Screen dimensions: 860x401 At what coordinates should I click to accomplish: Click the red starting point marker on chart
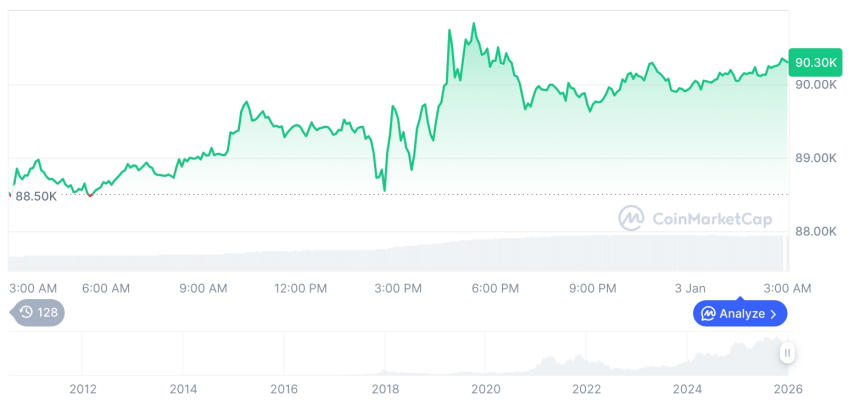point(90,194)
